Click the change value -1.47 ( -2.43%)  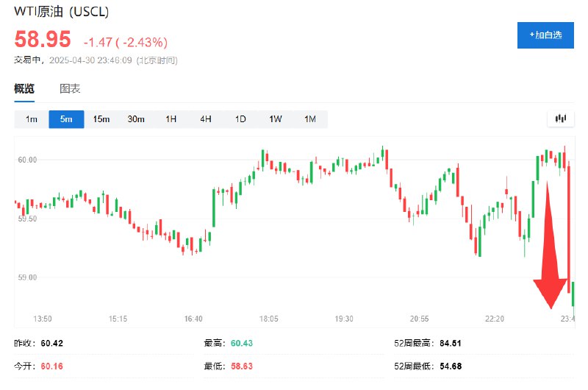(x=126, y=42)
